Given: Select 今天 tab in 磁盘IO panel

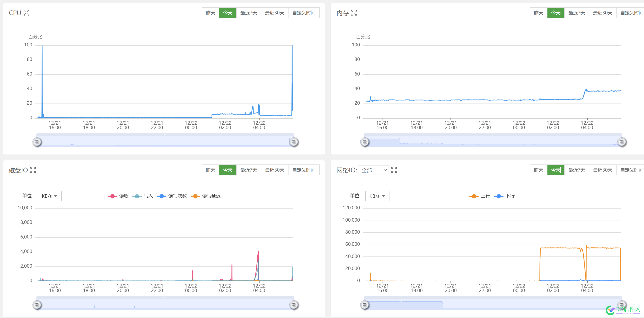Looking at the screenshot, I should 228,170.
